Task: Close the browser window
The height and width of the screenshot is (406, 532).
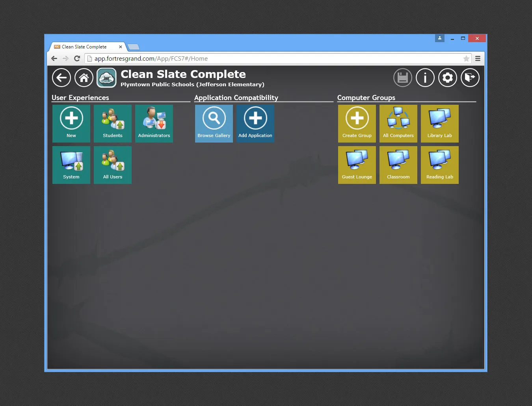Action: pos(477,38)
